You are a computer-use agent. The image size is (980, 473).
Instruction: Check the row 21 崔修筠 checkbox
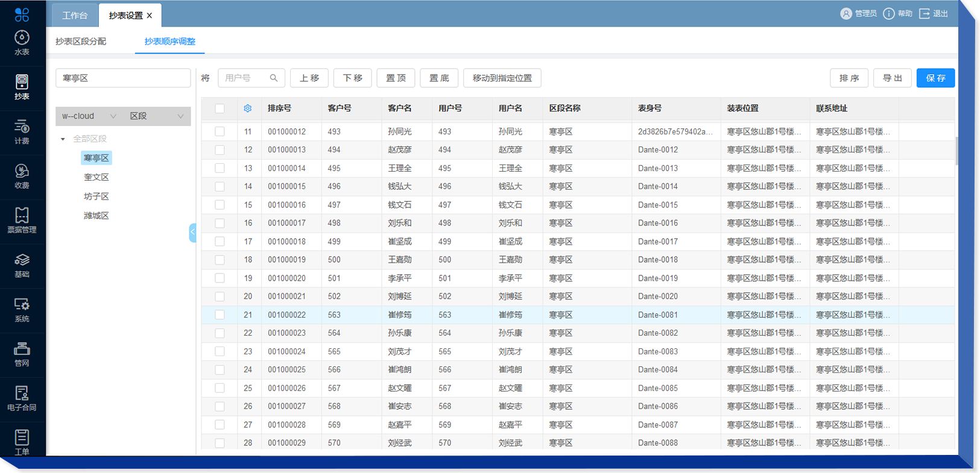(x=220, y=315)
